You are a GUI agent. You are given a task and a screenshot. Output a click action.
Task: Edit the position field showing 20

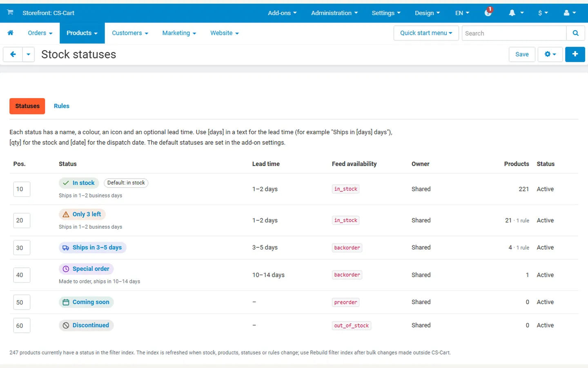pyautogui.click(x=22, y=220)
